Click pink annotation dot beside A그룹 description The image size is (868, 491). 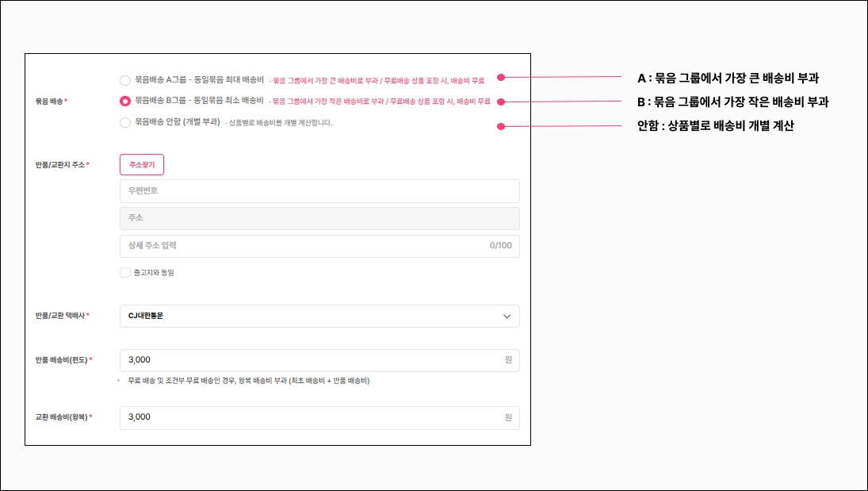click(x=501, y=78)
